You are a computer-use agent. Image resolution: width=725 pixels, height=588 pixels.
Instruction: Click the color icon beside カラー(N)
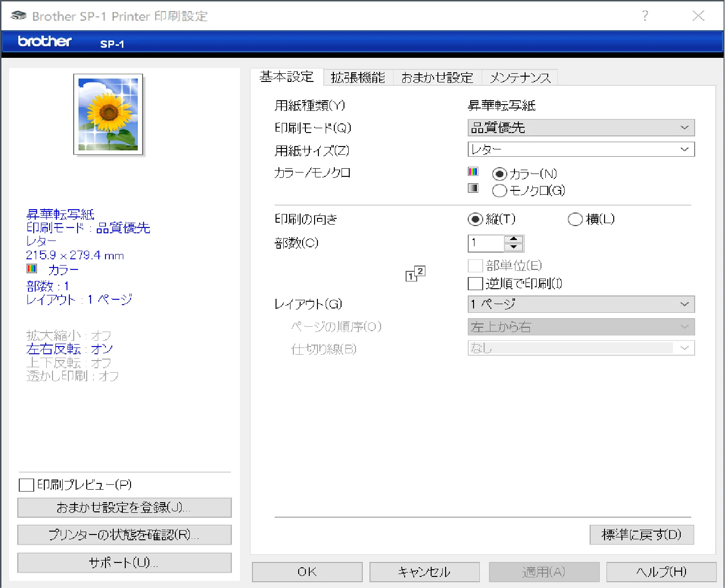[473, 172]
